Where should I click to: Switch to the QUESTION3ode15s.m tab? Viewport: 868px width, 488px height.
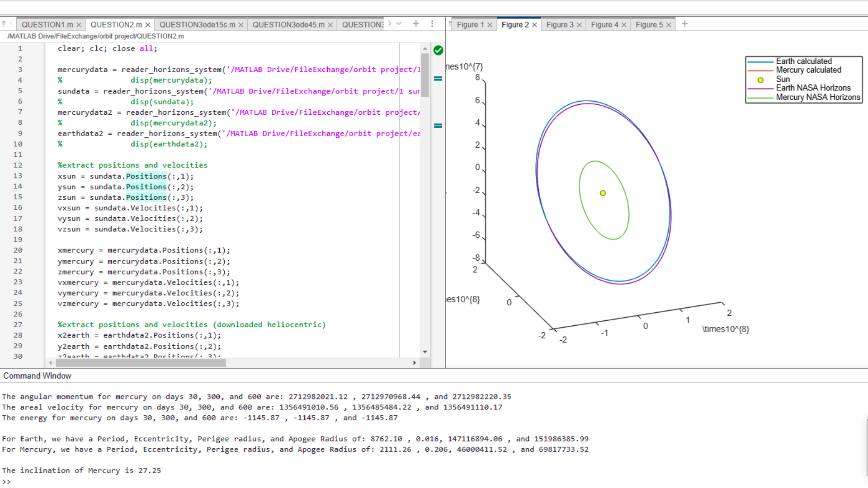[197, 25]
